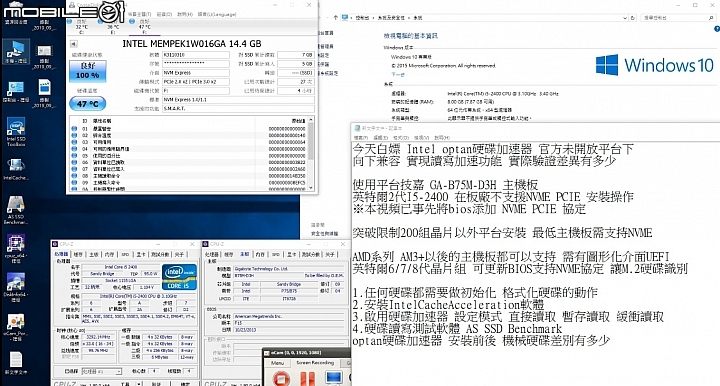
Task: Launch the DiskInfo64 desktop shortcut
Action: pos(16,287)
